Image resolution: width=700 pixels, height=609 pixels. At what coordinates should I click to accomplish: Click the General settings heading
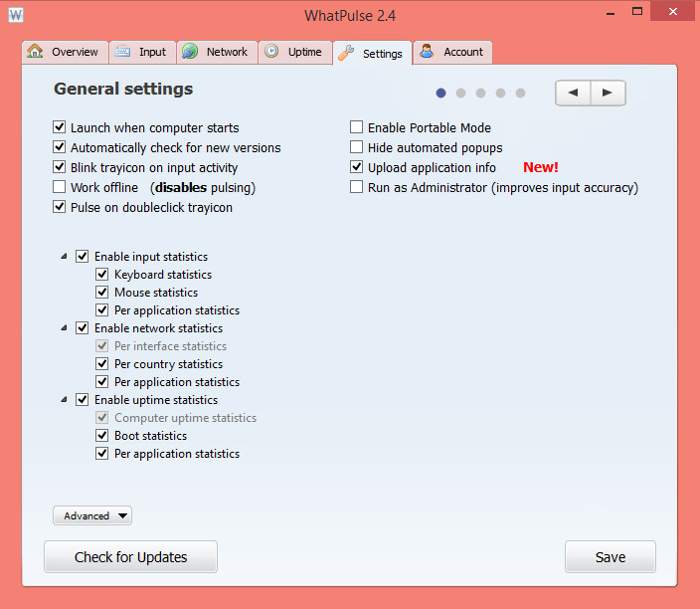(x=123, y=89)
